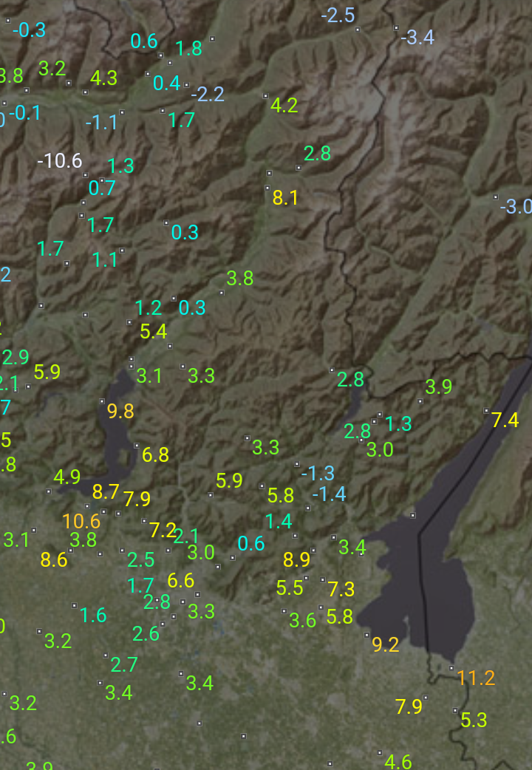Click the station marker left of -3.0

(x=495, y=197)
